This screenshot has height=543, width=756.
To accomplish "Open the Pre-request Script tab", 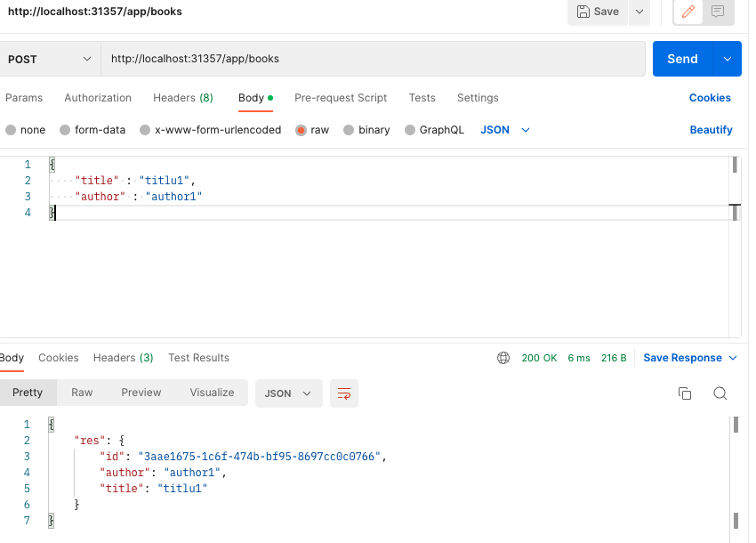I will [341, 98].
